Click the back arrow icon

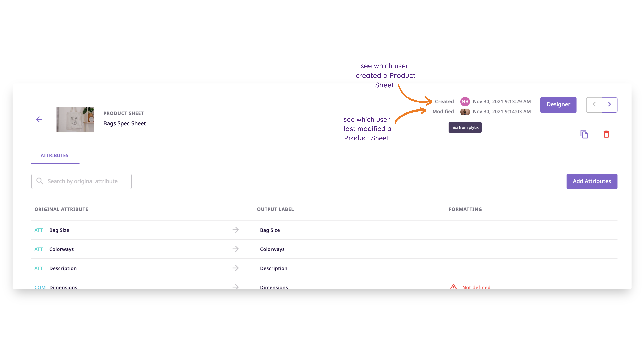coord(39,119)
